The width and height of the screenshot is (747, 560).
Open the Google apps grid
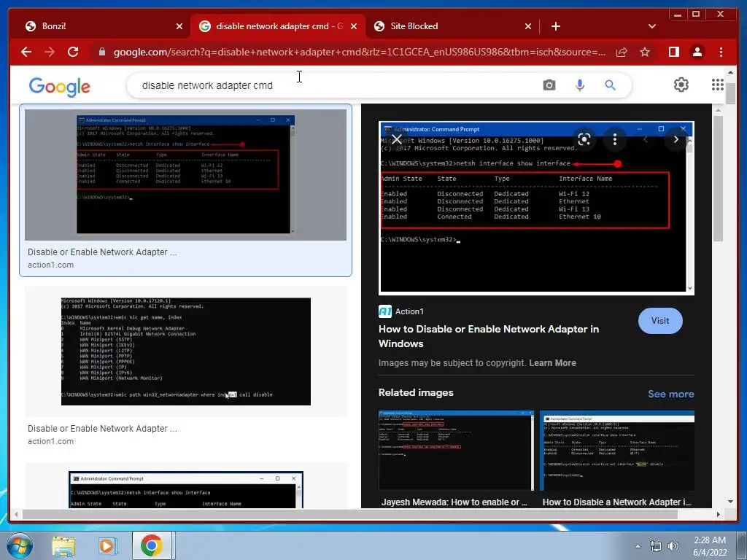[x=718, y=85]
